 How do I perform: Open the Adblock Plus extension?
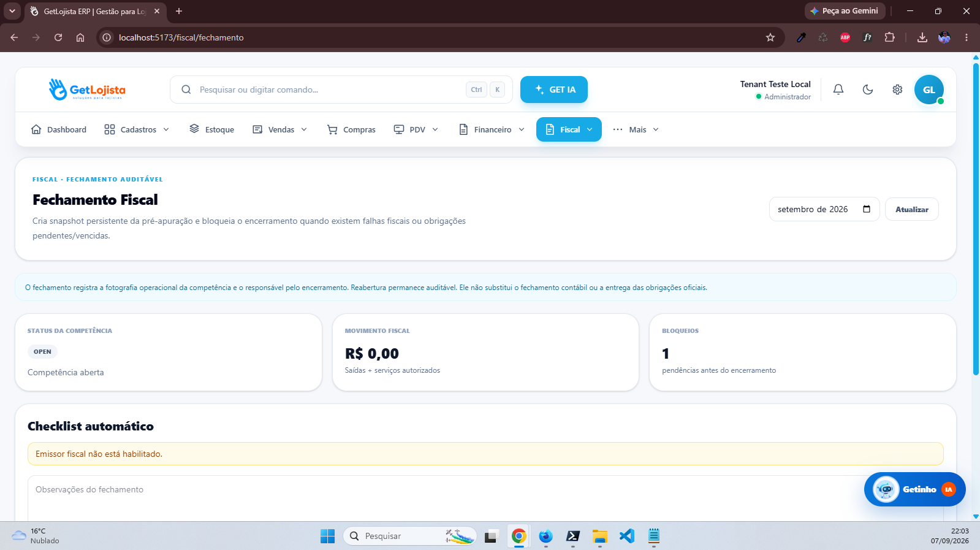pos(845,37)
